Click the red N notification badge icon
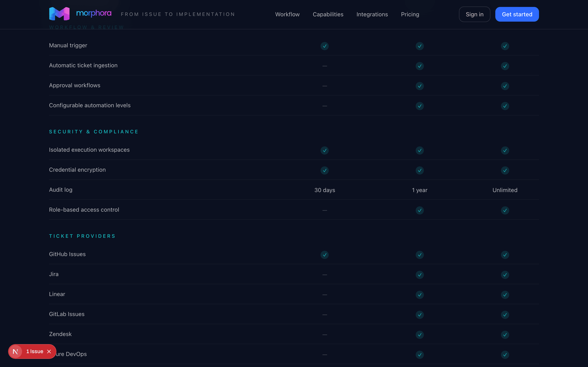 [x=16, y=351]
